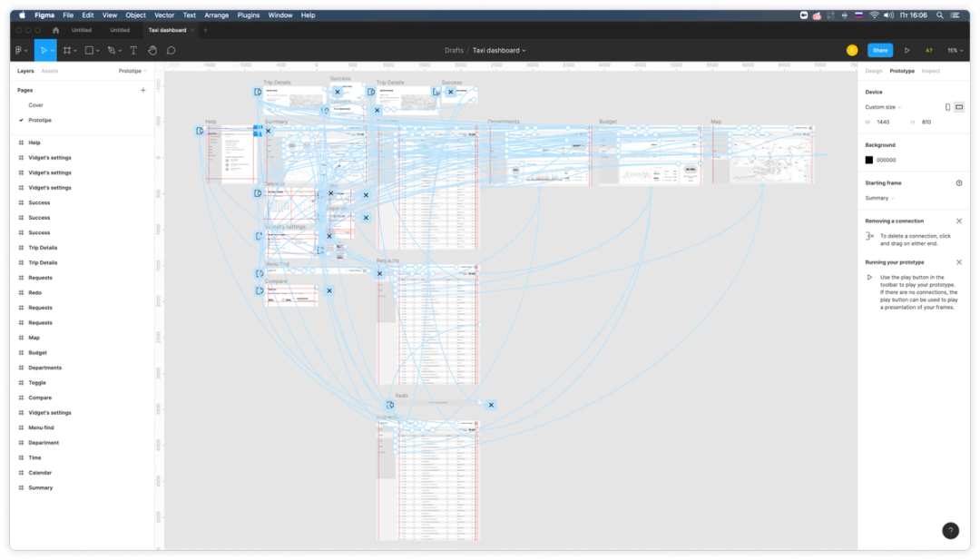Select the Hand tool
Screen dimensions: 980x560
[x=152, y=50]
